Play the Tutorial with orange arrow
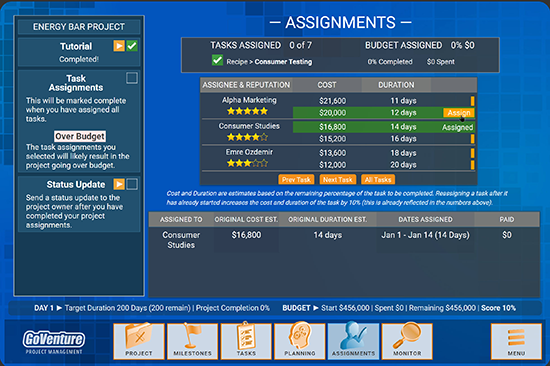 pos(119,46)
